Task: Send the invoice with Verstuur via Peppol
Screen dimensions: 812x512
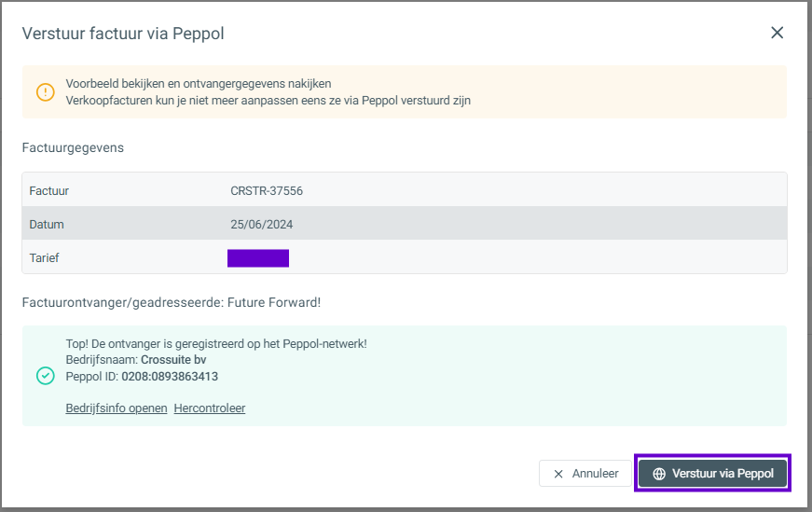Action: tap(713, 474)
